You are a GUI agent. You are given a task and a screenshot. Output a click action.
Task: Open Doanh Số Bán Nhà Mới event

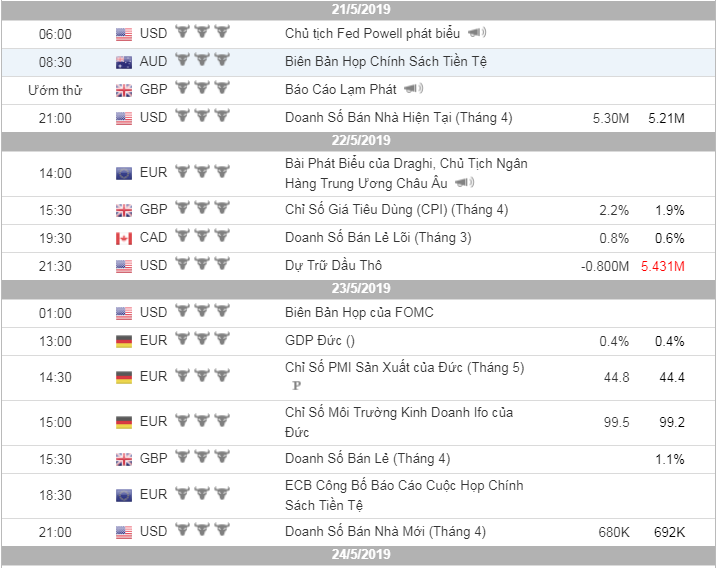click(x=385, y=531)
